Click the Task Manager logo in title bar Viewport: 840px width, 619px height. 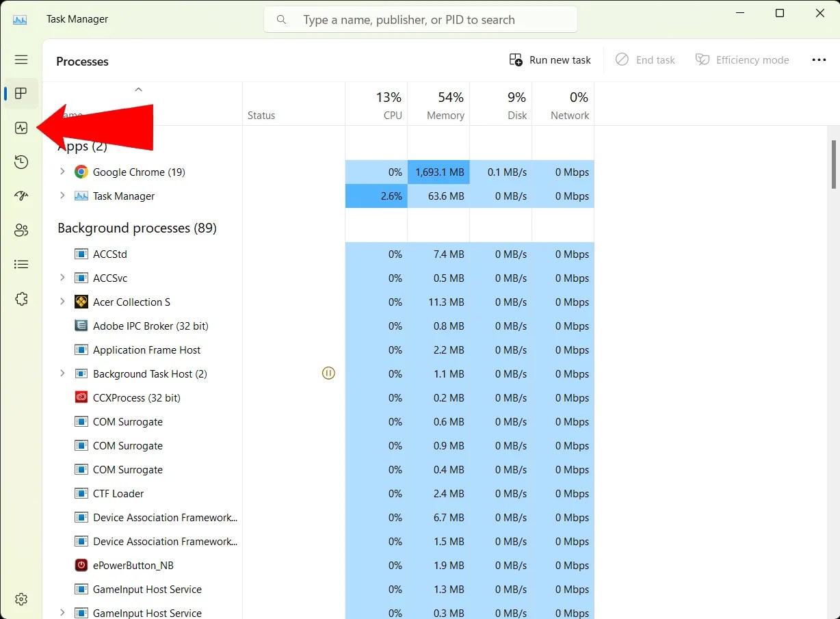(x=20, y=18)
